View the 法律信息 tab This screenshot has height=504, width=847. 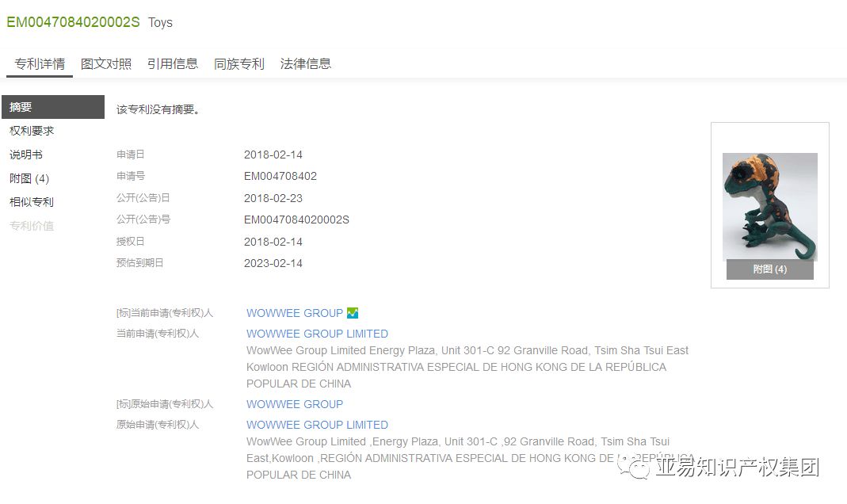(306, 64)
